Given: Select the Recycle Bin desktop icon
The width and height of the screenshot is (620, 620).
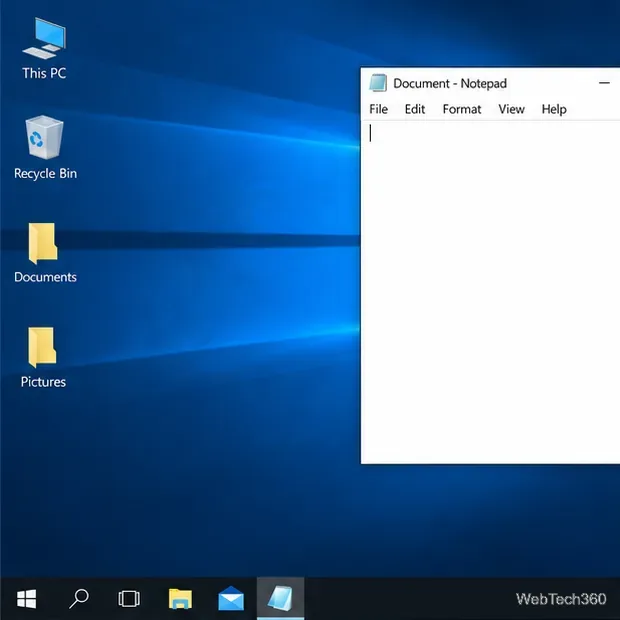Looking at the screenshot, I should (x=45, y=147).
